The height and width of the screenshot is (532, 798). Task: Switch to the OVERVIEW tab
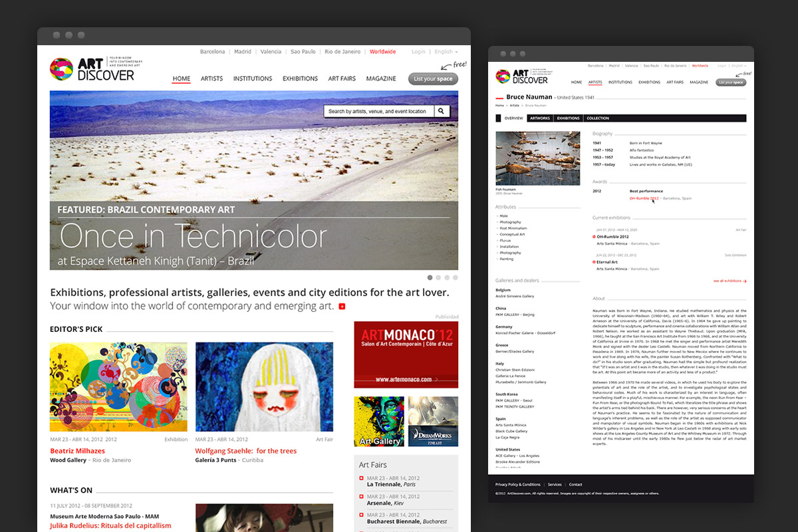[x=513, y=118]
